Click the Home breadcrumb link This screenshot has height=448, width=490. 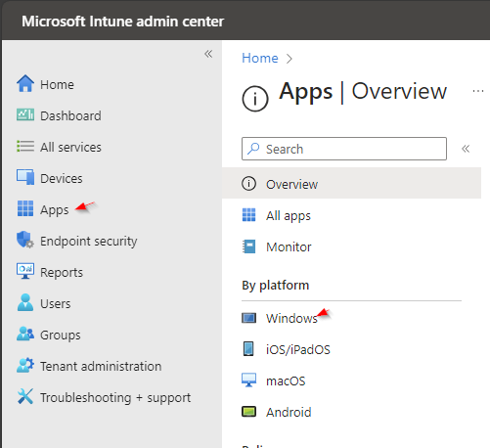[x=260, y=58]
